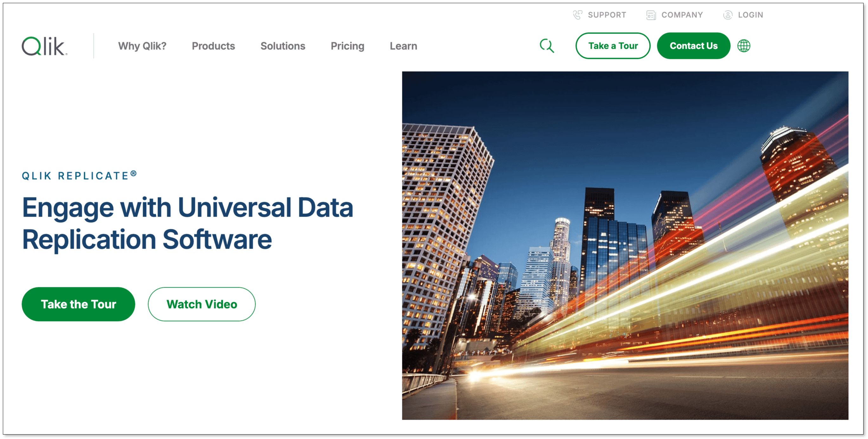Click the Engage with Universal Data headline
This screenshot has height=439, width=868.
(x=188, y=224)
